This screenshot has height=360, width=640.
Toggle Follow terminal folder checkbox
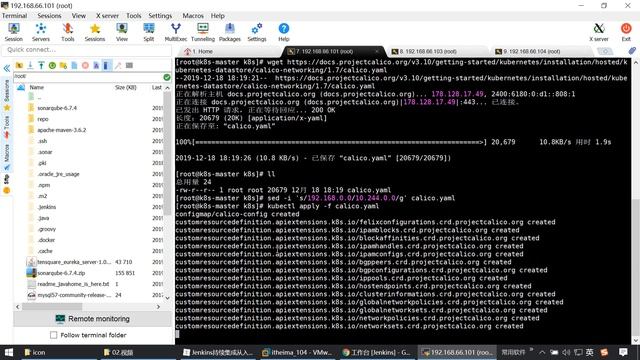coord(53,335)
